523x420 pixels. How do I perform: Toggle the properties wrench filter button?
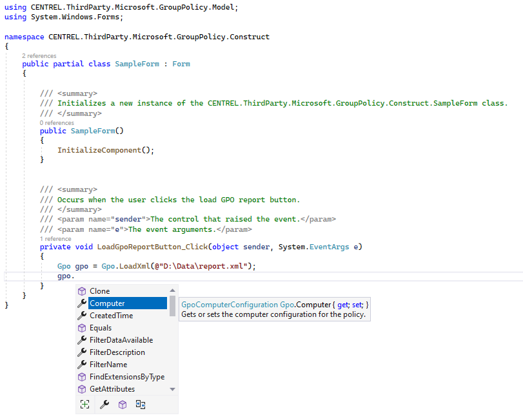point(104,405)
